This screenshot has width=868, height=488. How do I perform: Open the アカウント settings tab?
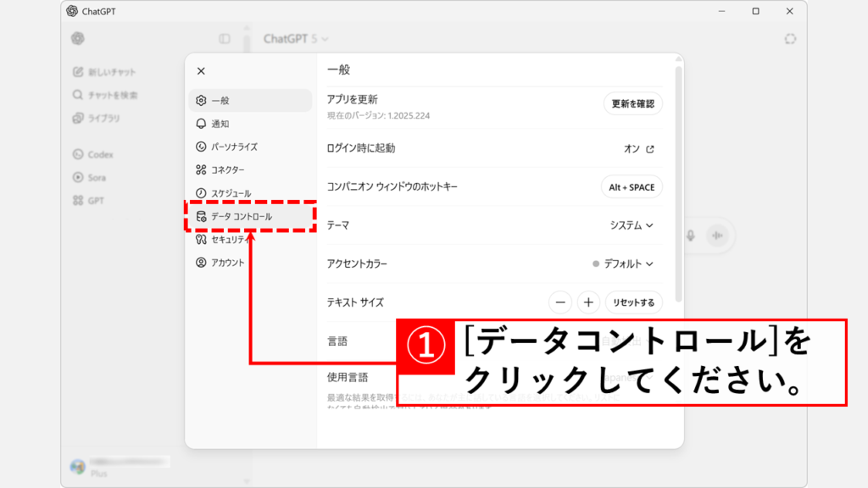(x=250, y=263)
